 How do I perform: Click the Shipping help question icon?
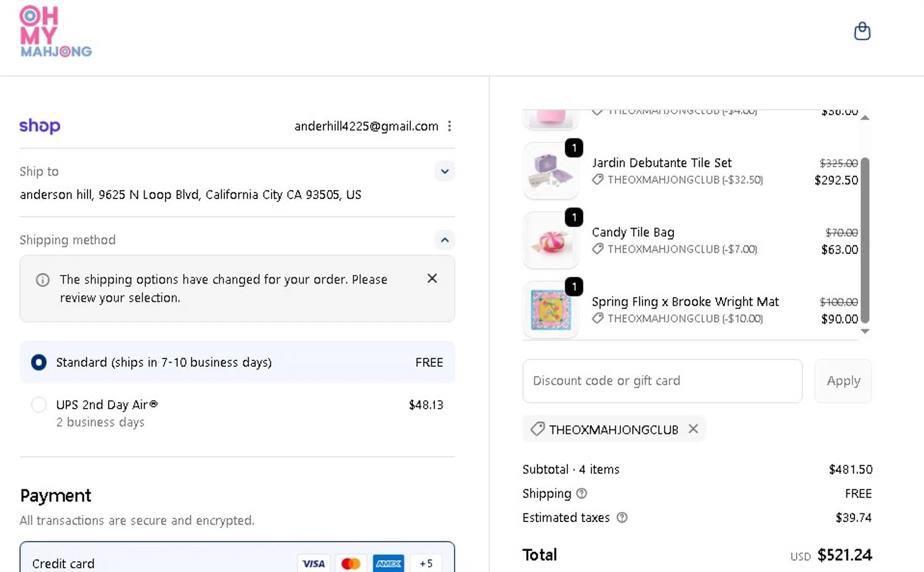pyautogui.click(x=582, y=494)
